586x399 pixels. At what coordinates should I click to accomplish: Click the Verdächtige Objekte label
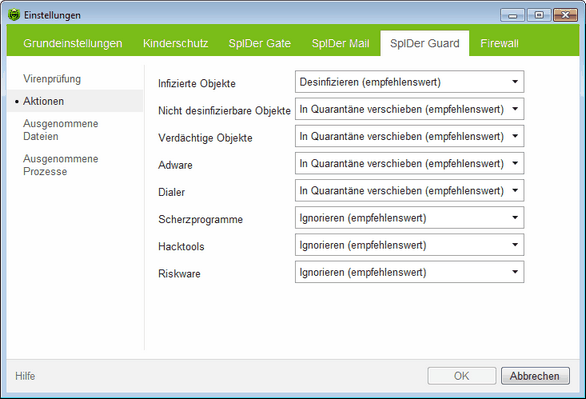pos(205,138)
